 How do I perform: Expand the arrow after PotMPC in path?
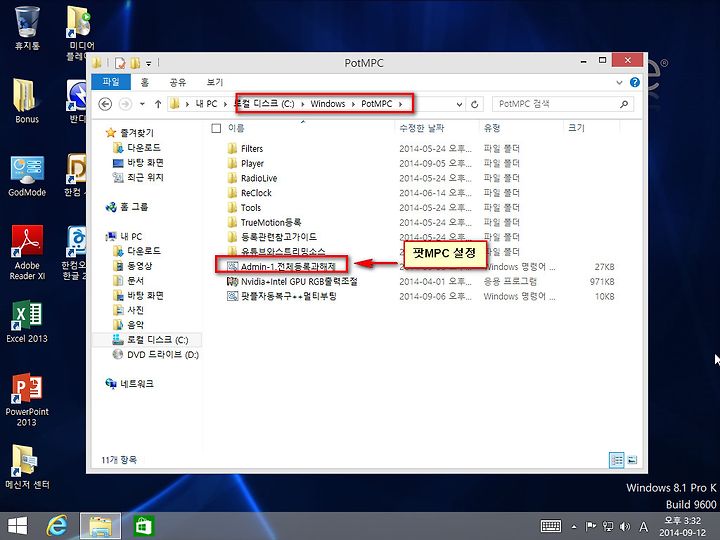point(400,104)
